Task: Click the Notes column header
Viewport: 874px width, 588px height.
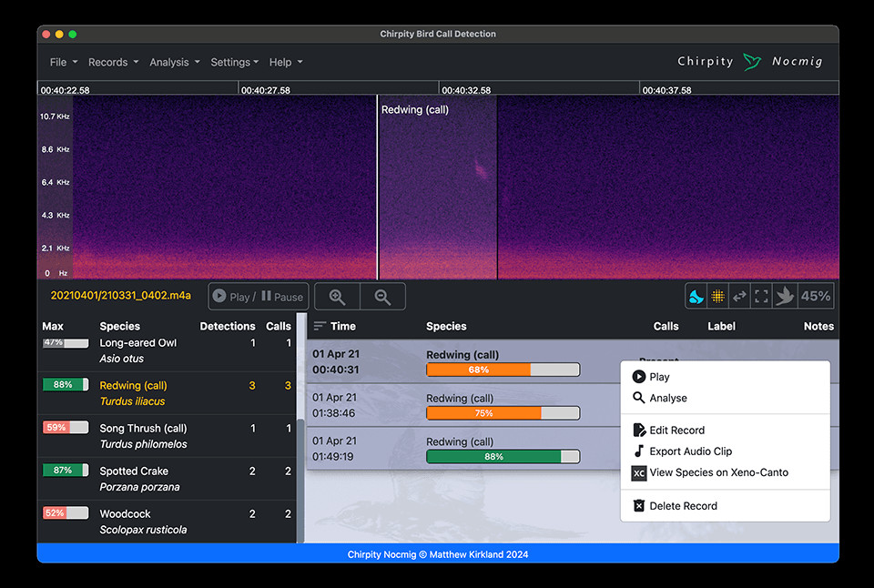Action: pyautogui.click(x=818, y=327)
